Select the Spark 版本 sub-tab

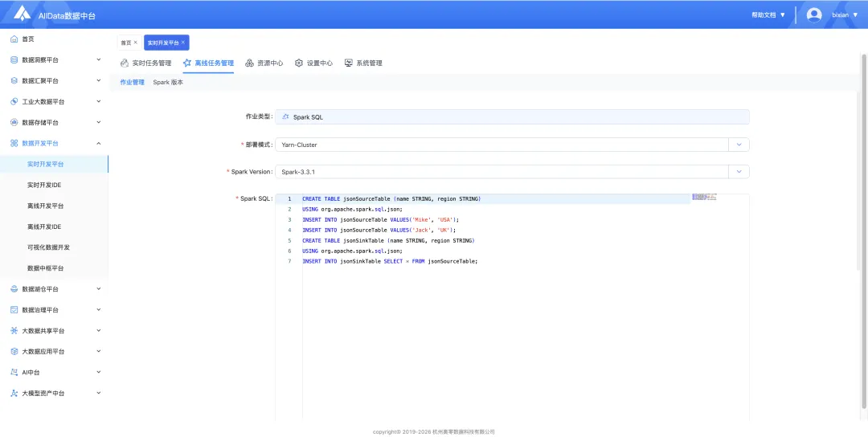[168, 83]
